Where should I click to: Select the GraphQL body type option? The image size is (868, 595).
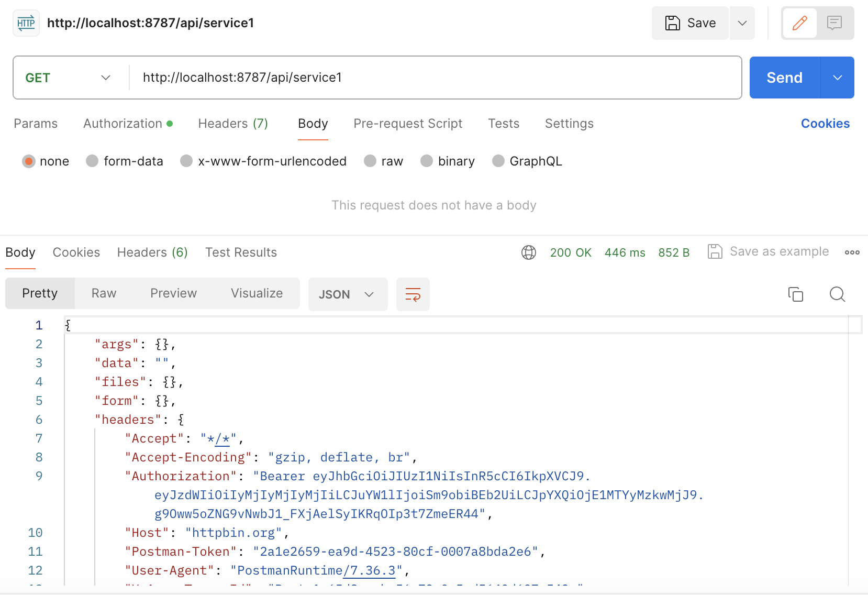497,161
